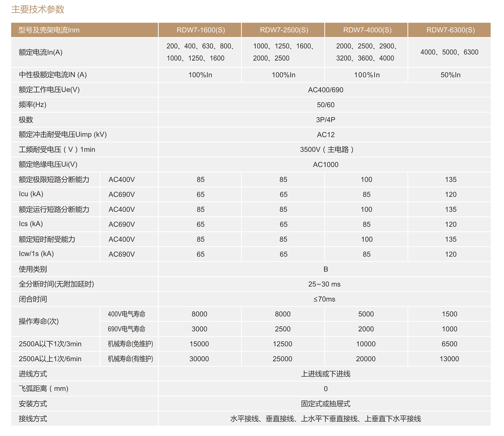Click the 30000 mechanical life value

click(x=199, y=359)
